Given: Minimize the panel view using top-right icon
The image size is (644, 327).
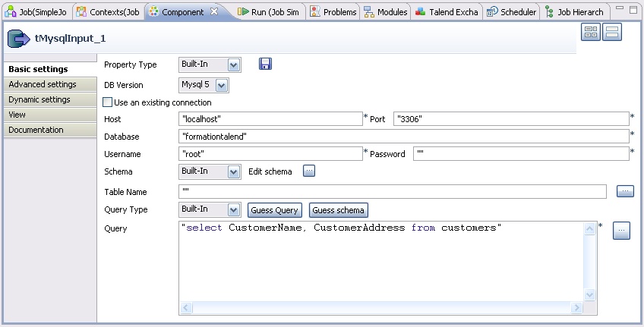Looking at the screenshot, I should click(x=620, y=8).
